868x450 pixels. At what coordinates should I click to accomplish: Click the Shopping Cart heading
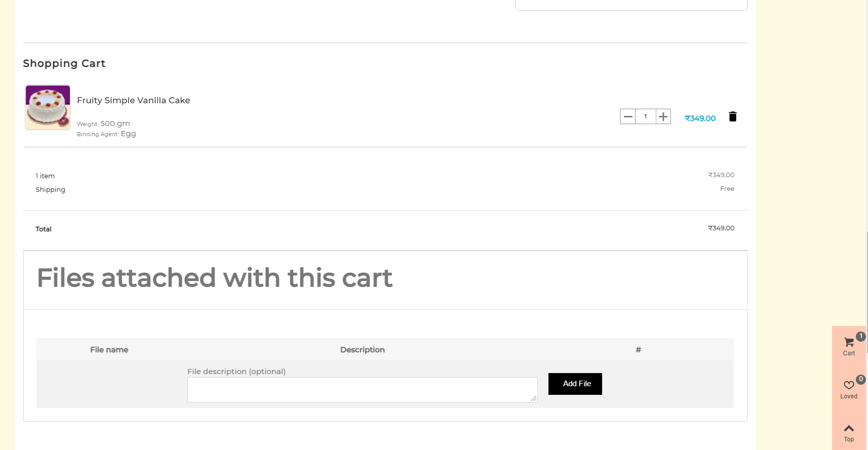point(64,63)
